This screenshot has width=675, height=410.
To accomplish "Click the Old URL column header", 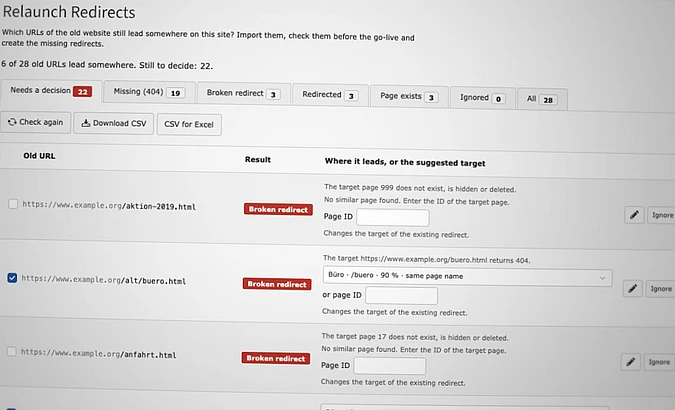I will 39,156.
